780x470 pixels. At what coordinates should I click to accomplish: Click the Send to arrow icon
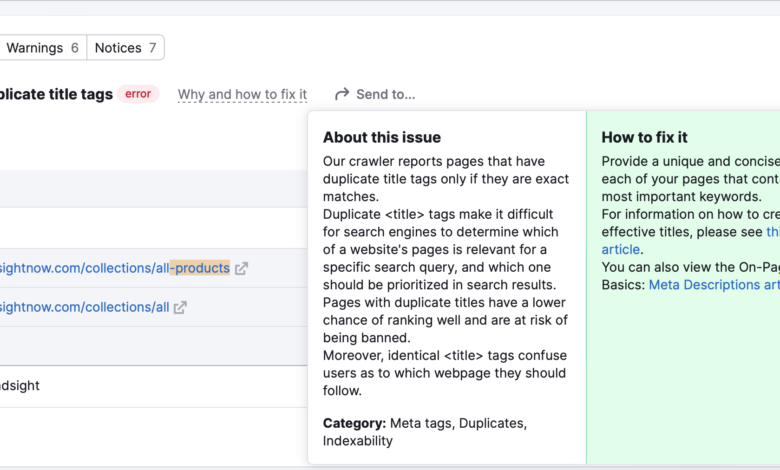tap(342, 94)
